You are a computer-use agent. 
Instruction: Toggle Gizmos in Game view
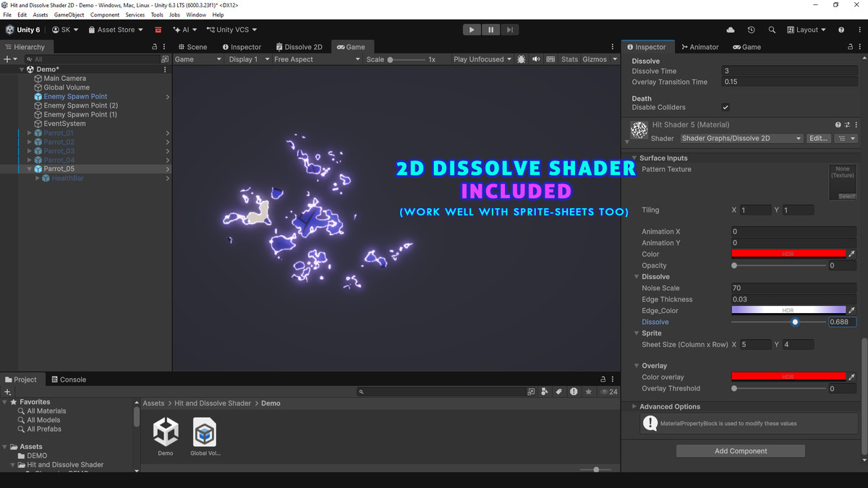pos(595,59)
